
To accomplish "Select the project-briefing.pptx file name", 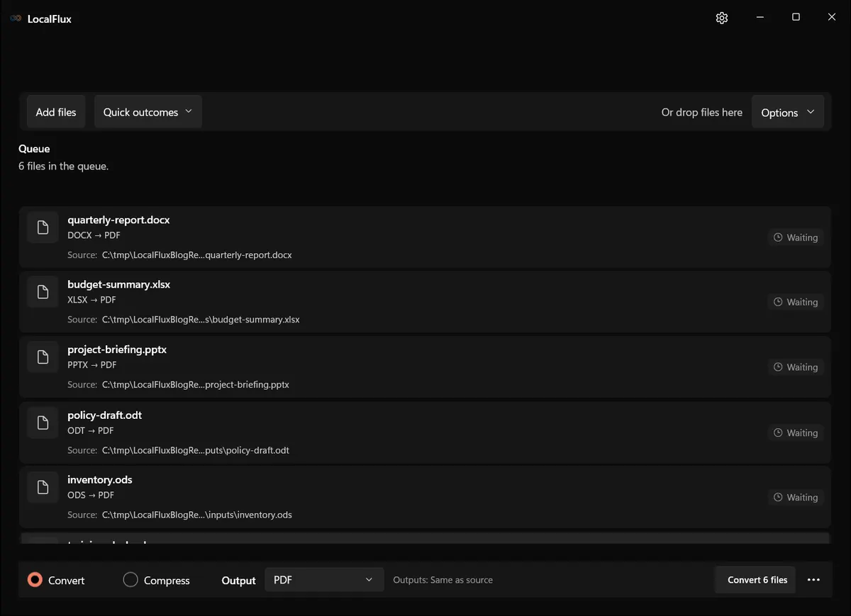I will pos(117,349).
